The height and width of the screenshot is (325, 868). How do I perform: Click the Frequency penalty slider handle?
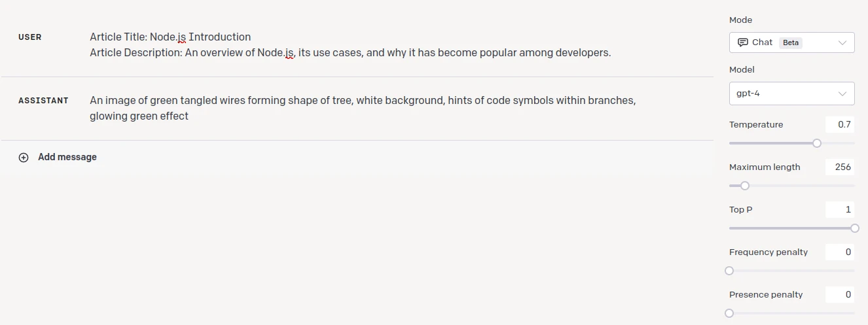[729, 271]
